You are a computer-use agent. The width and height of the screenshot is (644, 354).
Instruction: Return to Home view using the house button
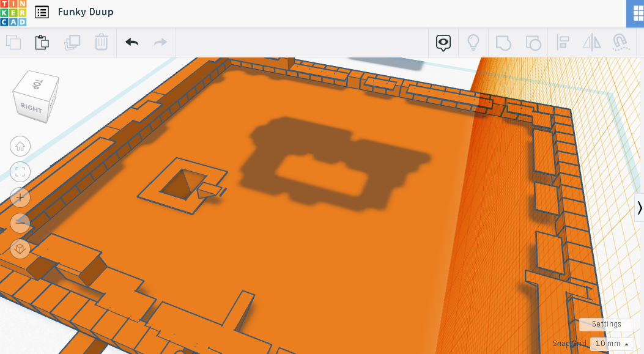[x=20, y=146]
